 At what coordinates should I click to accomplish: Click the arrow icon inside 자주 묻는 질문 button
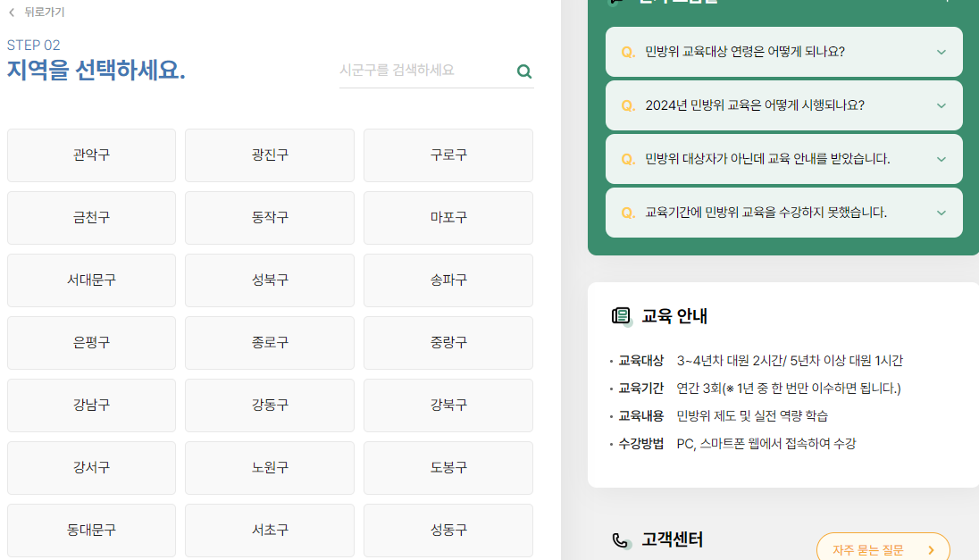click(930, 550)
